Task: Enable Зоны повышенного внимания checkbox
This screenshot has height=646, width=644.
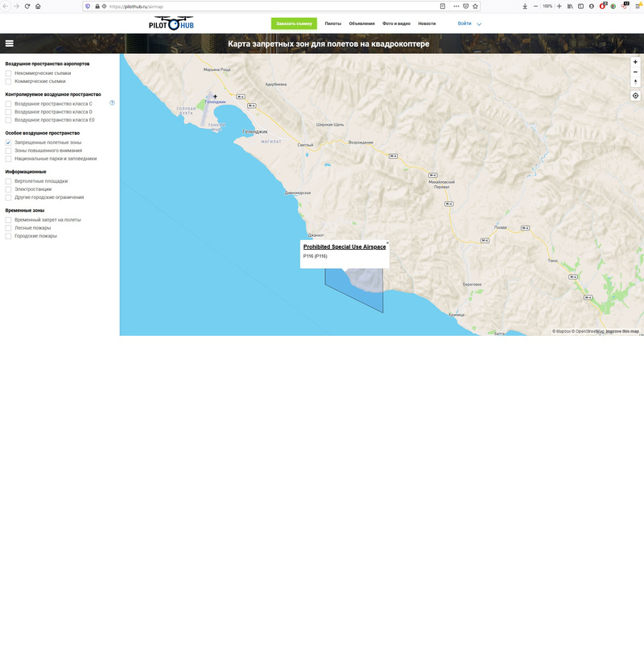Action: pos(8,151)
